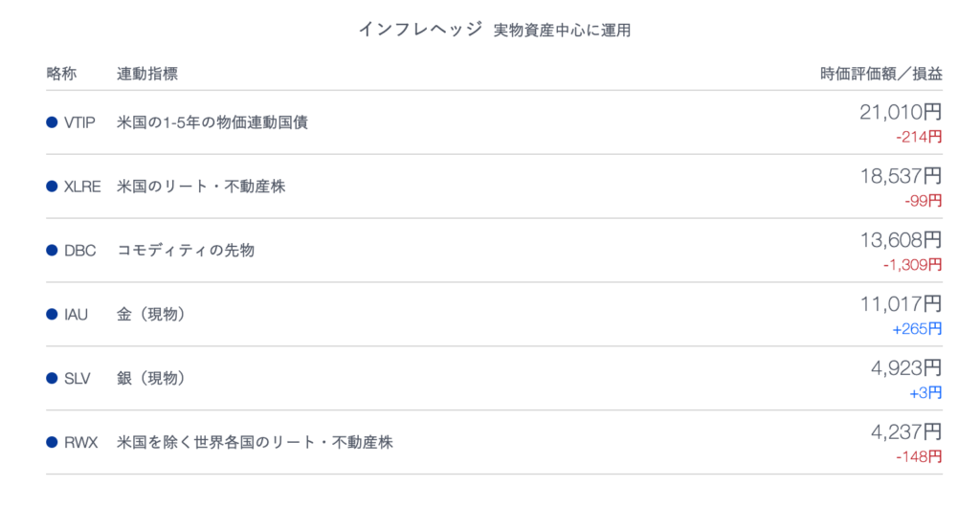Image resolution: width=980 pixels, height=508 pixels.
Task: Click the 略称 column header
Action: coord(61,74)
